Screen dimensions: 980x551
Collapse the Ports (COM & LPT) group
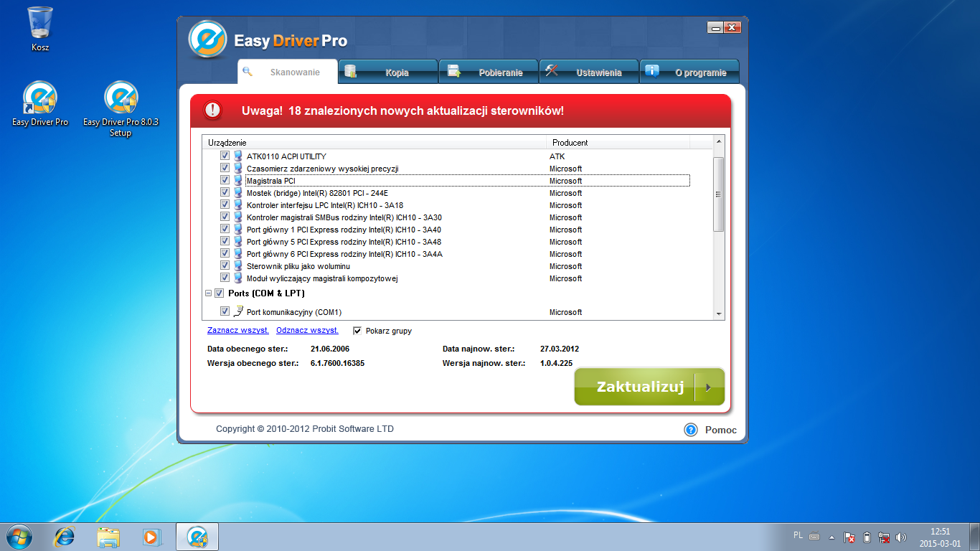(x=208, y=293)
